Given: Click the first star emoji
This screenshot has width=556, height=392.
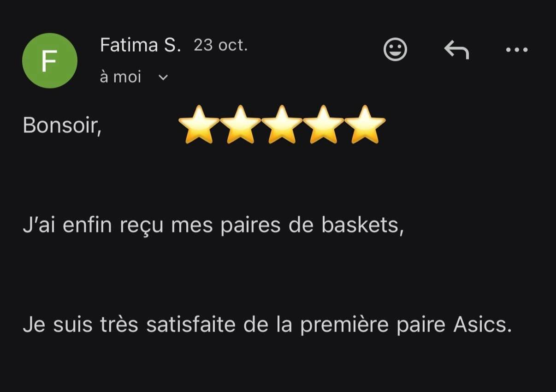Looking at the screenshot, I should click(199, 125).
